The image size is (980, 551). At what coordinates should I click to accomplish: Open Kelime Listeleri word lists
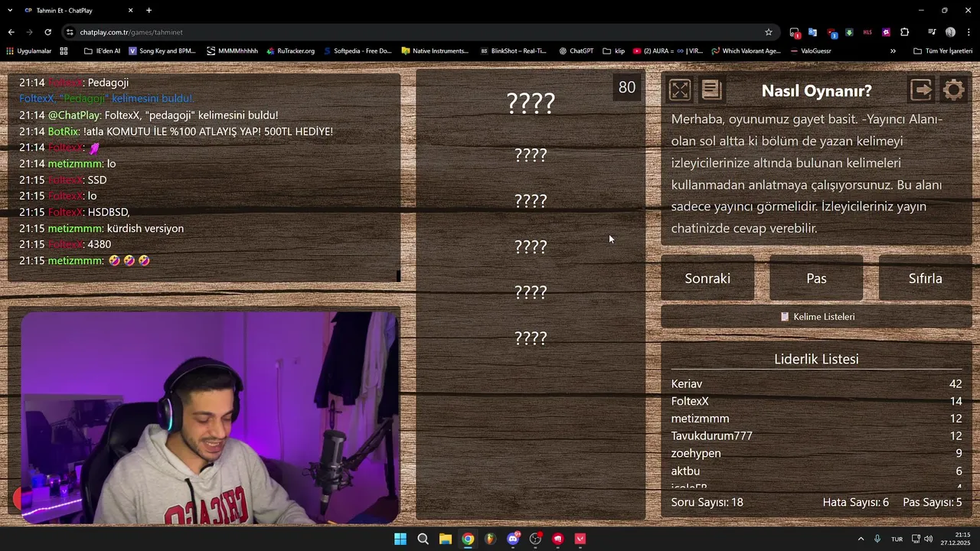coord(816,317)
